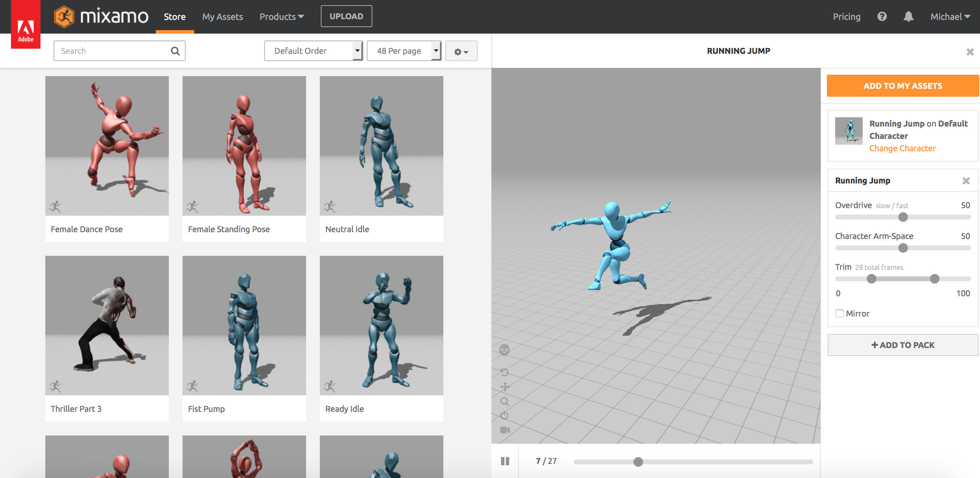This screenshot has width=980, height=478.
Task: Pause the animation playback
Action: point(505,461)
